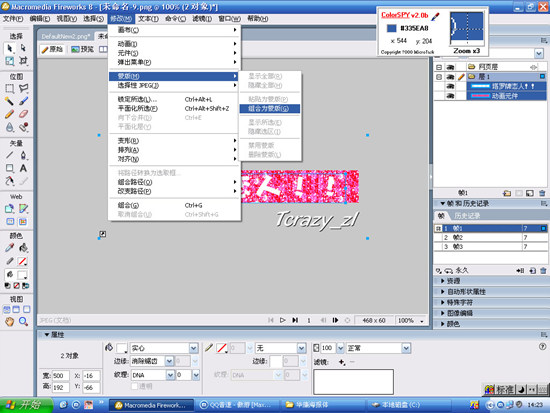Open the DefaultNew2.png document tab
Screen dimensions: 550x413
tap(66, 36)
